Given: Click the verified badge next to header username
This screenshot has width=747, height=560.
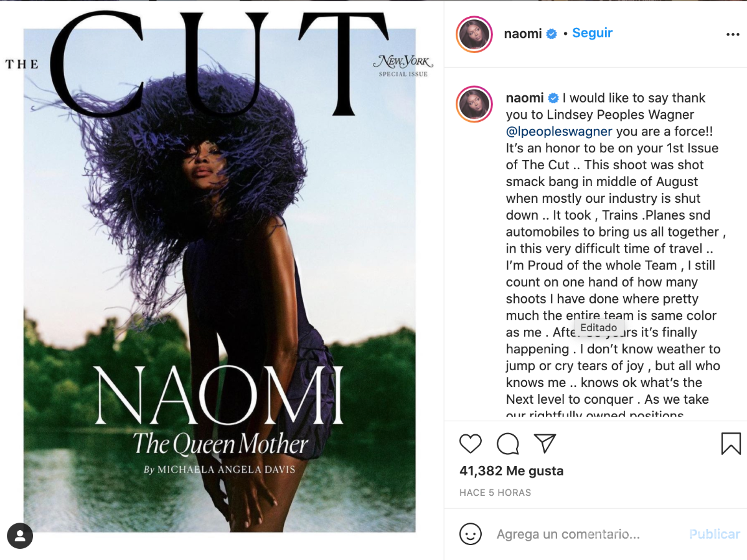Looking at the screenshot, I should (x=552, y=34).
